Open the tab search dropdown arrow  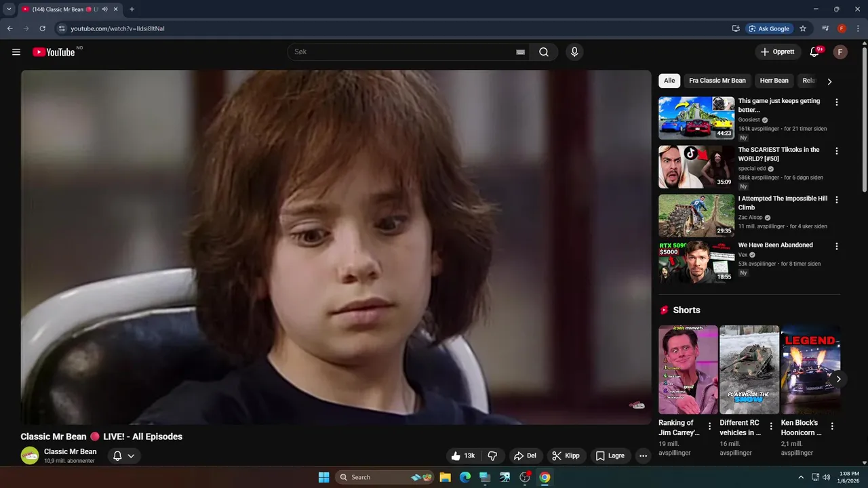pos(9,9)
